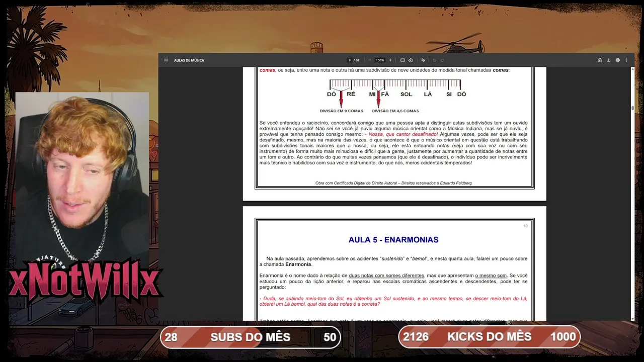
Task: Open the PDF viewer sidebar menu
Action: [166, 60]
